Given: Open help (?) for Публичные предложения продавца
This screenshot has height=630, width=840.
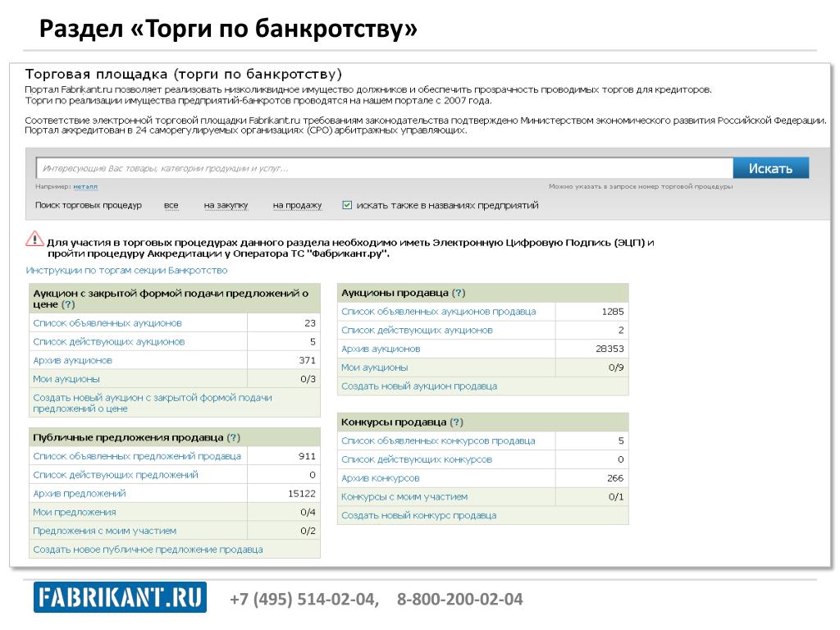Looking at the screenshot, I should point(234,437).
